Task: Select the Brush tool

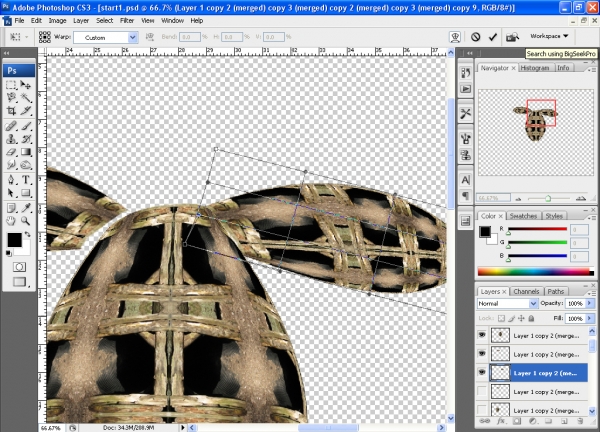Action: click(26, 126)
